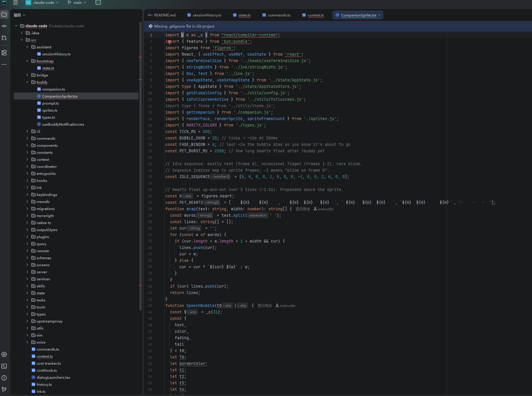The width and height of the screenshot is (532, 396).
Task: Click the code-with-me icon next to main branch
Action: [98, 3]
